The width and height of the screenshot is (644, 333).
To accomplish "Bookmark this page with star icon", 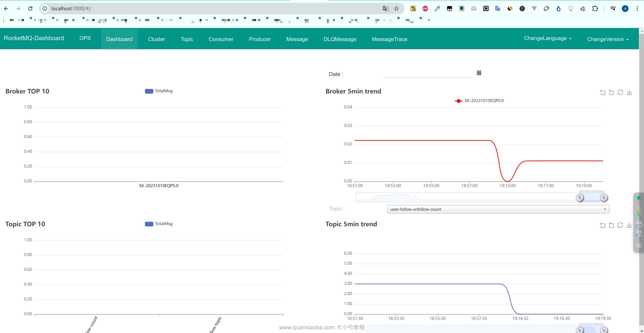I will pos(396,9).
